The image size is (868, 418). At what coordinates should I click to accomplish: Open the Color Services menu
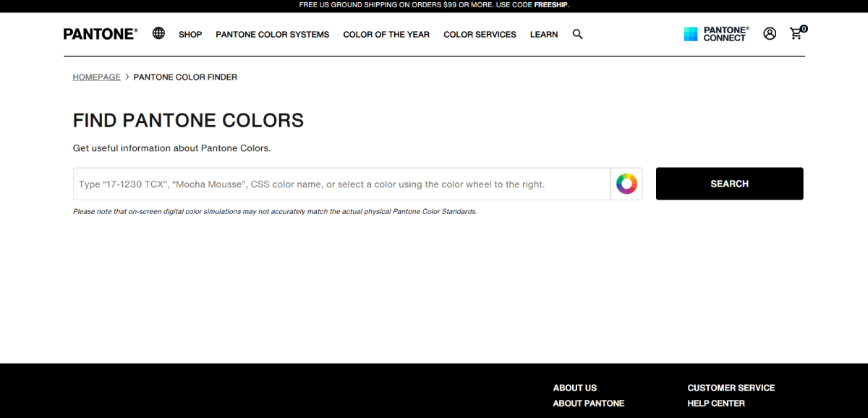480,34
